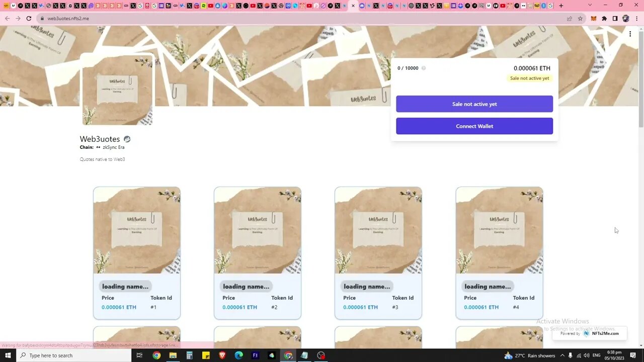This screenshot has height=362, width=644.
Task: Open the page's three-dot options menu
Action: click(x=630, y=34)
